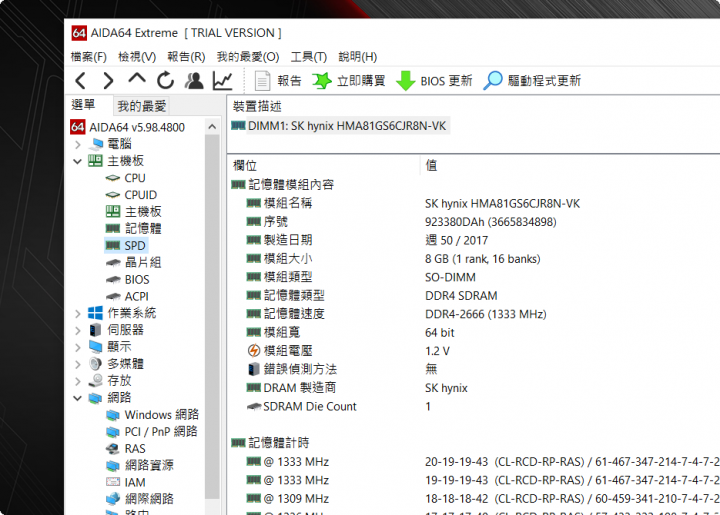Select 主機板 child item under motherboard

[x=133, y=212]
